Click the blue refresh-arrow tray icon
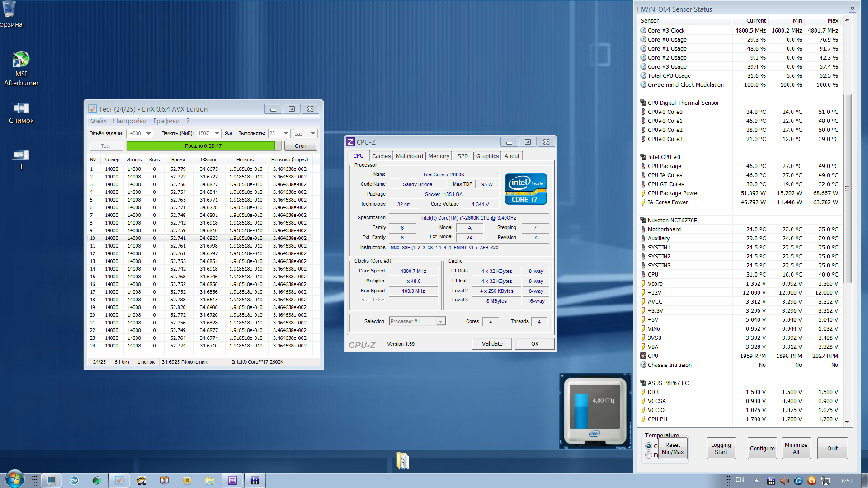This screenshot has height=488, width=868. 798,481
